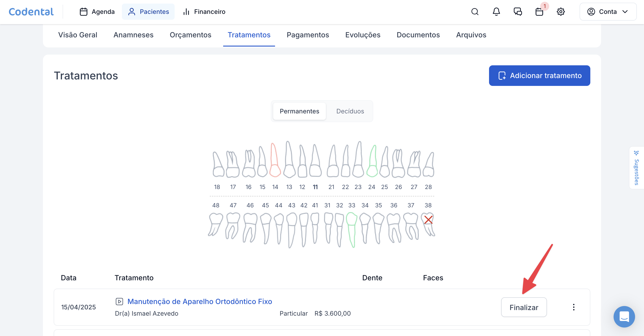
Task: Go to the Orçamentos tab
Action: tap(190, 35)
